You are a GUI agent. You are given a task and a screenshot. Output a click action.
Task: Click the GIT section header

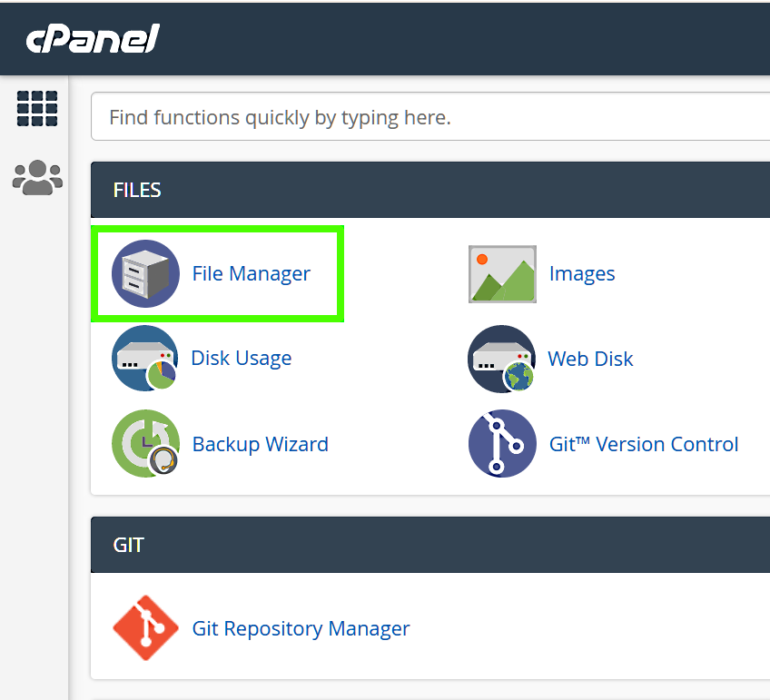[130, 545]
